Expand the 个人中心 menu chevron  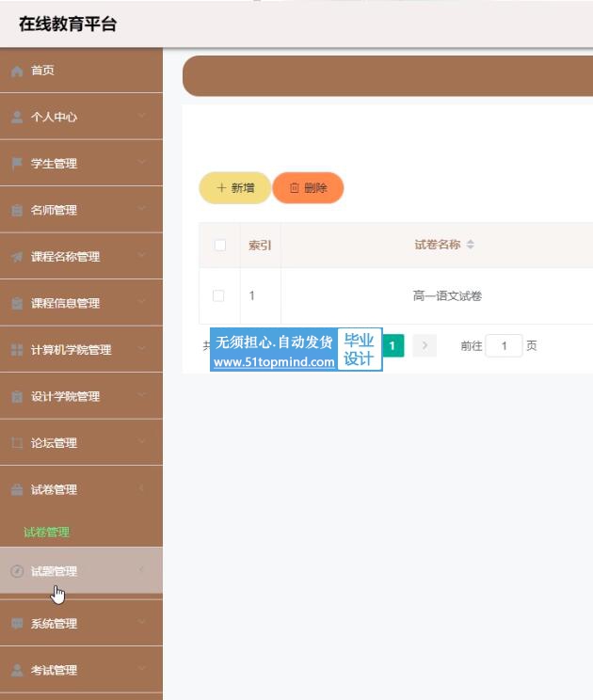point(141,116)
